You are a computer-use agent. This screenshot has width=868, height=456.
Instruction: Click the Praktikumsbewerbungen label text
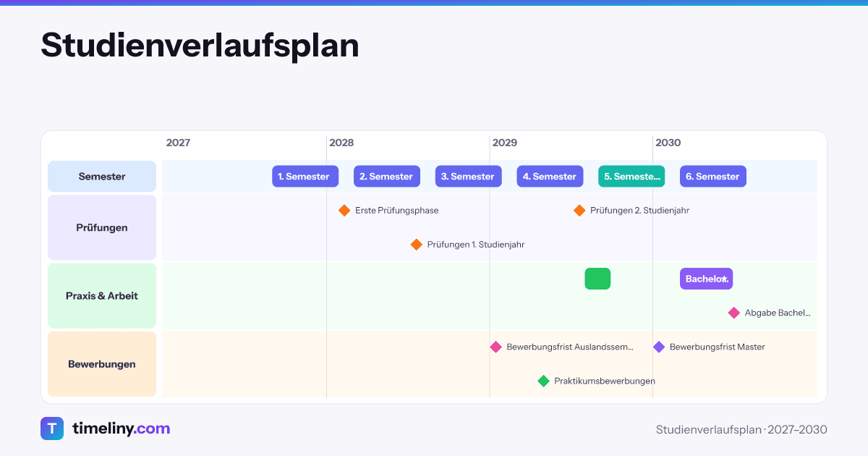pyautogui.click(x=605, y=381)
